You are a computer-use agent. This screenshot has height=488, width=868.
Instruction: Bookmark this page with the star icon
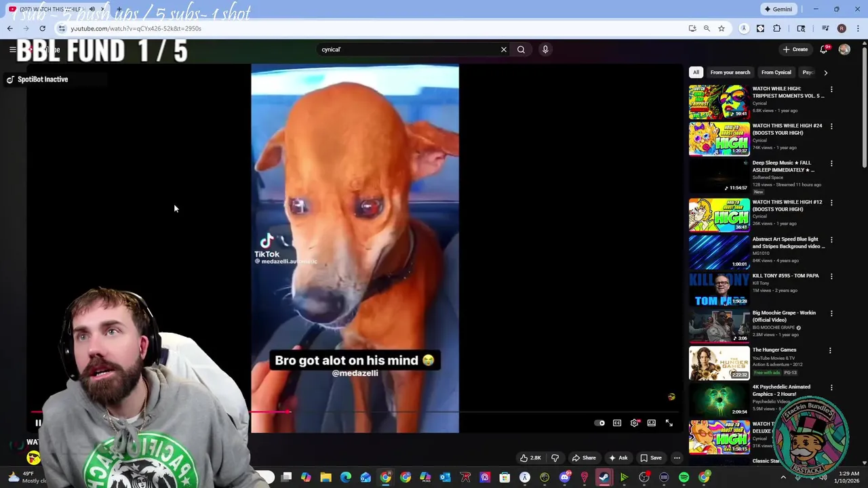[x=722, y=28]
